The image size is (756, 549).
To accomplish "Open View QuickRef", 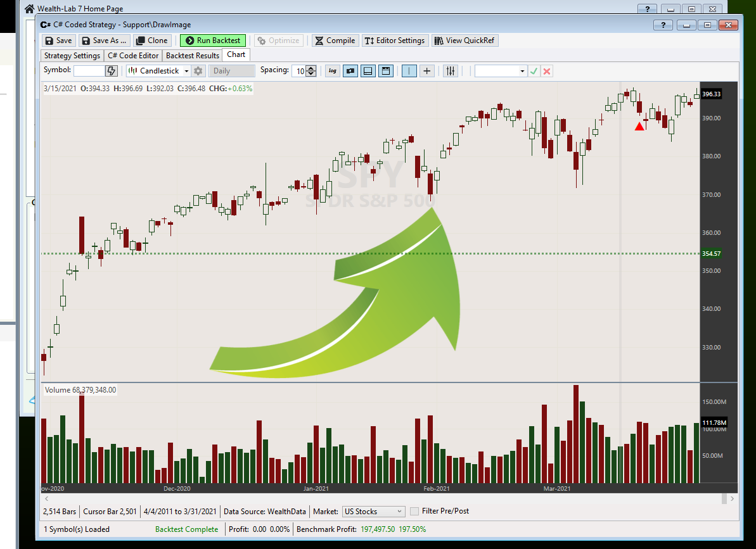I will tap(464, 41).
